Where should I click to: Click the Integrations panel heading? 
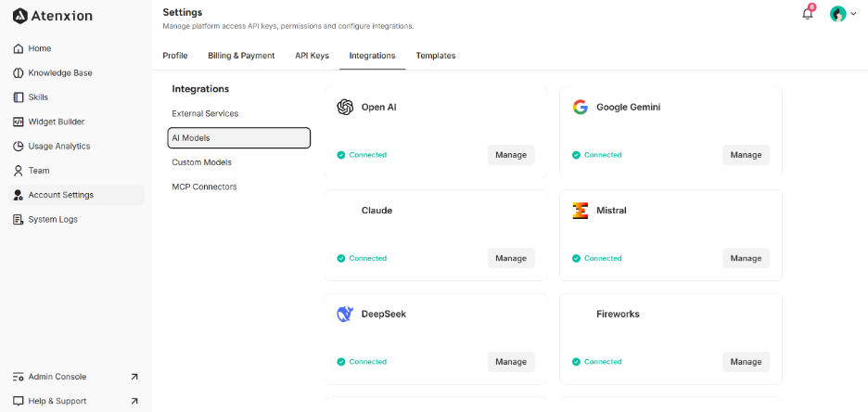tap(200, 89)
